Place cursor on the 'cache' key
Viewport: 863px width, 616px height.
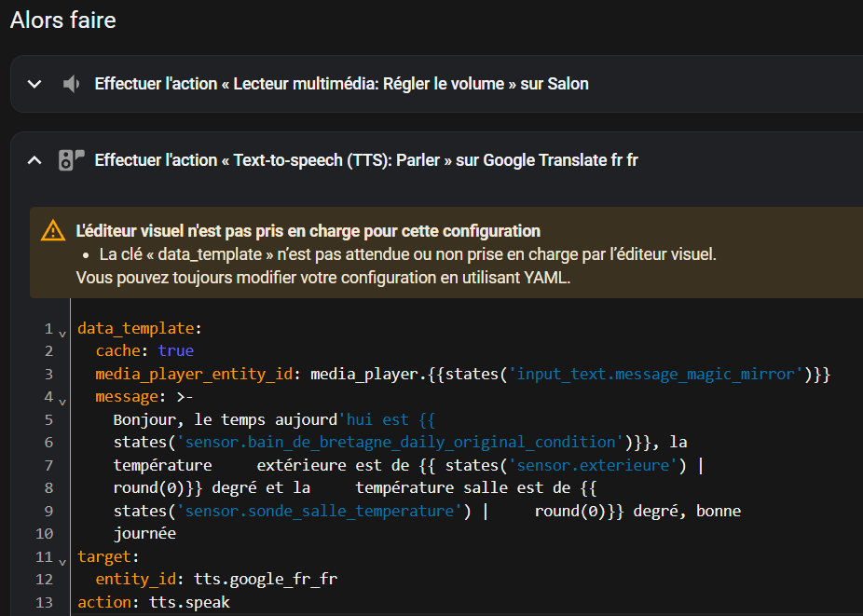(117, 350)
